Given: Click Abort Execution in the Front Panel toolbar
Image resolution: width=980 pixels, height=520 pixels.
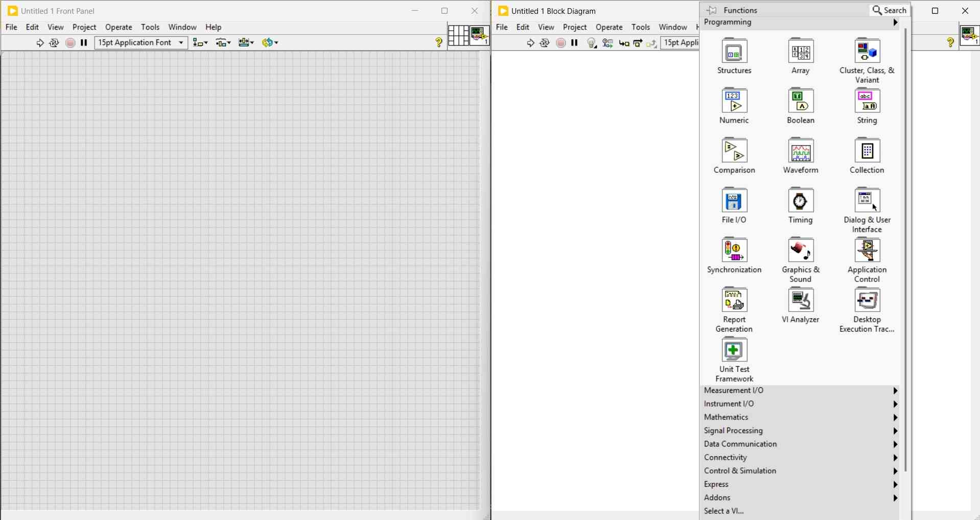Looking at the screenshot, I should pos(71,43).
